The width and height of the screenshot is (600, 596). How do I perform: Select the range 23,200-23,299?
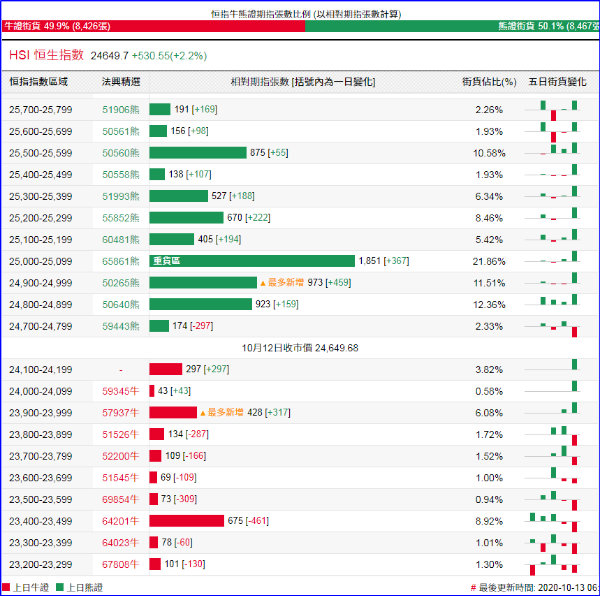(x=41, y=565)
